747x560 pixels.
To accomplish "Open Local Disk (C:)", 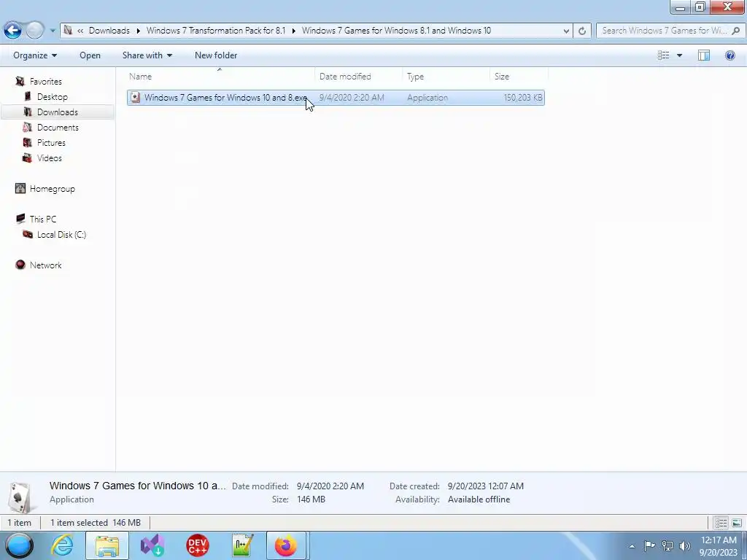I will pyautogui.click(x=61, y=234).
